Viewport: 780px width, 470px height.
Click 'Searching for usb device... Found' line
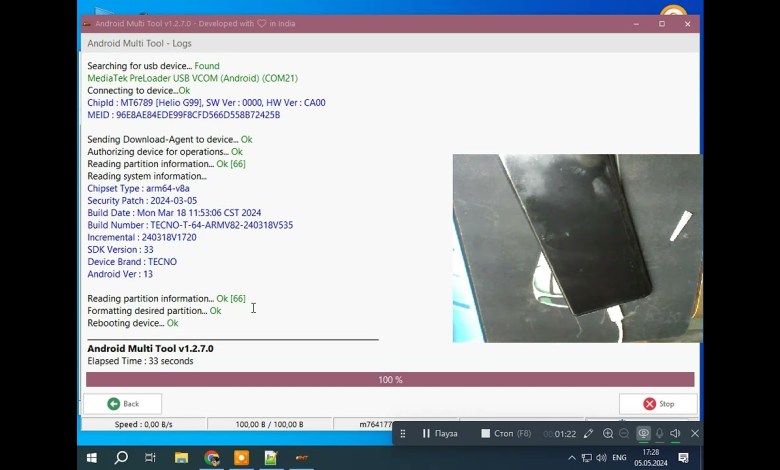pyautogui.click(x=153, y=66)
